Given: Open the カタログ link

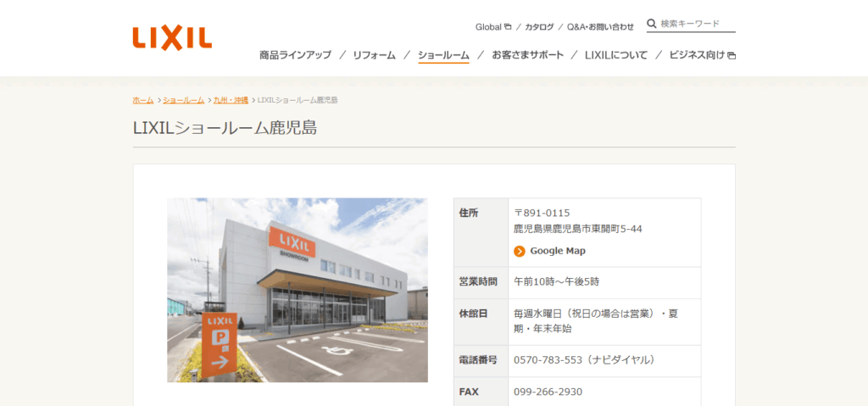Looking at the screenshot, I should point(539,26).
